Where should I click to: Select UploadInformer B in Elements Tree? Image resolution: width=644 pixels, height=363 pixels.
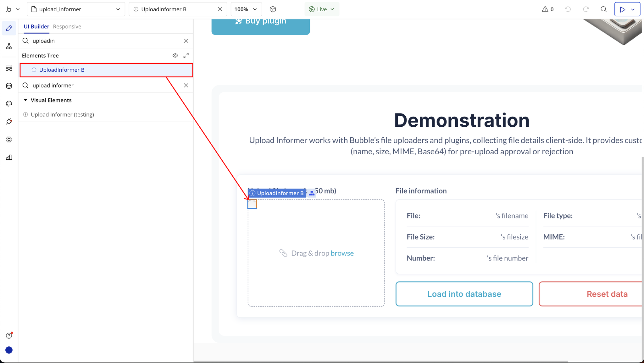[x=62, y=70]
